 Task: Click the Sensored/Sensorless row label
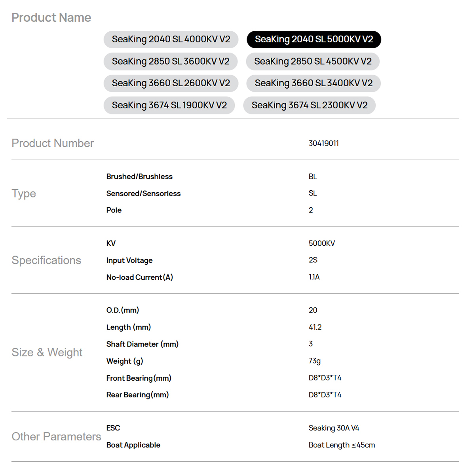pos(143,193)
